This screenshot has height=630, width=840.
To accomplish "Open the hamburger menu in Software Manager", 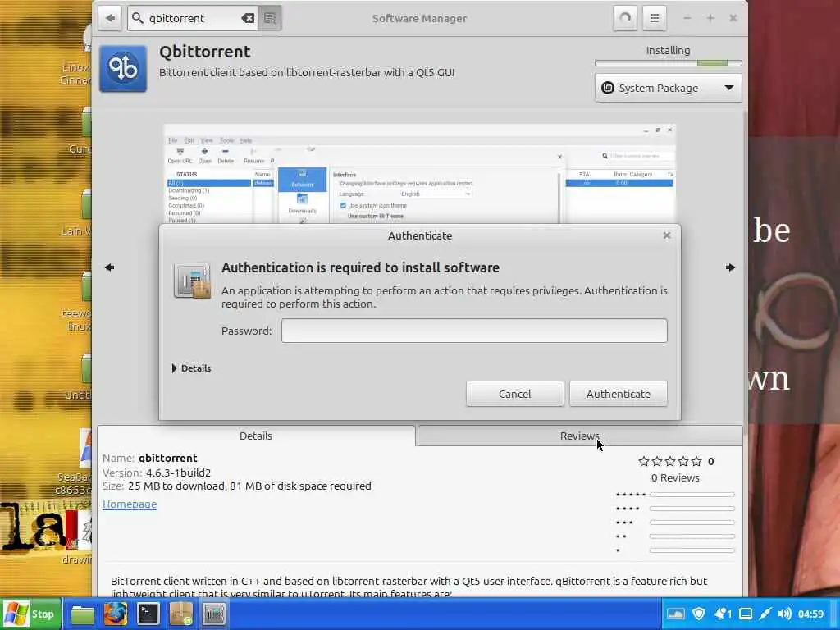I will click(x=654, y=18).
